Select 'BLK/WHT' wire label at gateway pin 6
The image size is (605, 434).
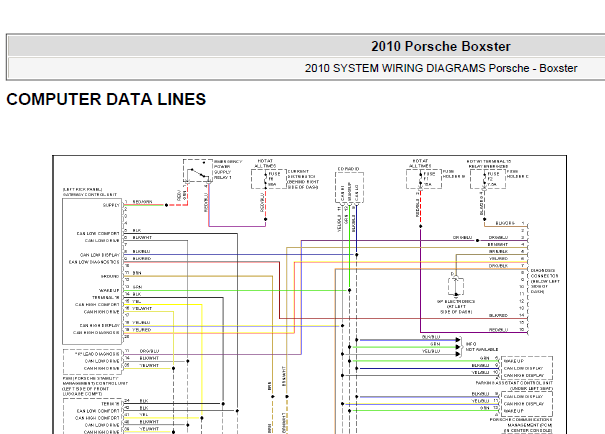click(142, 237)
